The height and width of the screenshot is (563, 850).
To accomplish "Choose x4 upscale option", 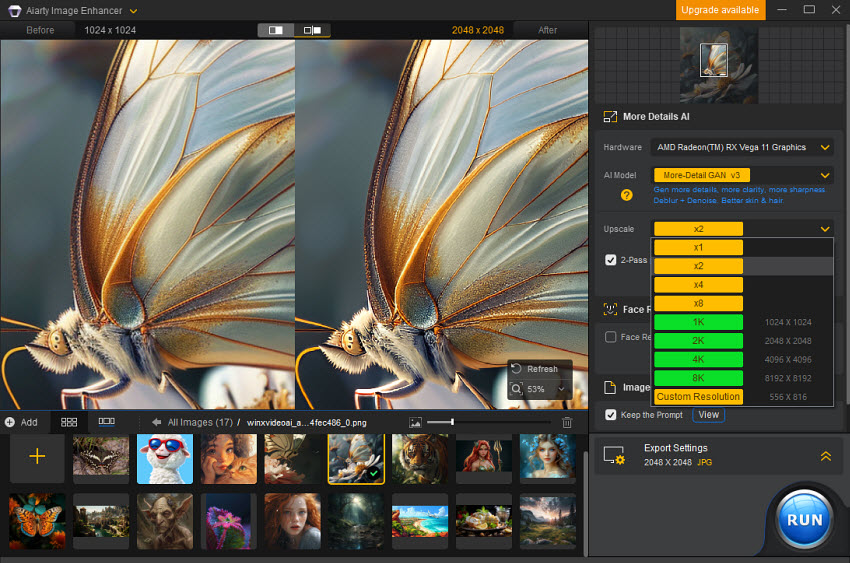I will click(698, 285).
